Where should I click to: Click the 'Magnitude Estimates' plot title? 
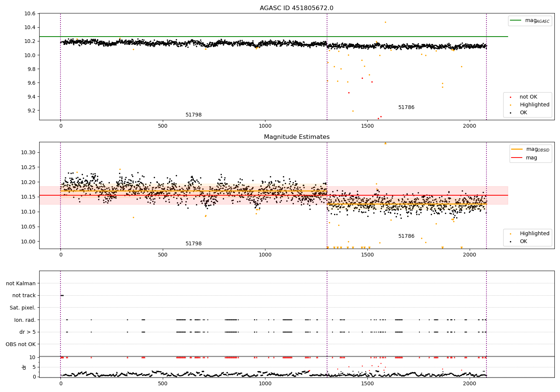click(x=296, y=137)
